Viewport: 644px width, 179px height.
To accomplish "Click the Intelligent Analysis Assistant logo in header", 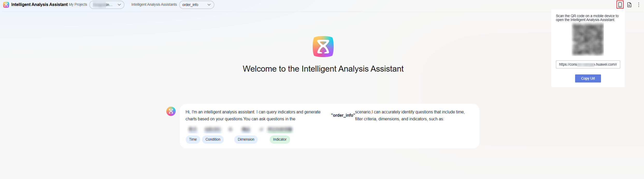I will click(x=6, y=5).
